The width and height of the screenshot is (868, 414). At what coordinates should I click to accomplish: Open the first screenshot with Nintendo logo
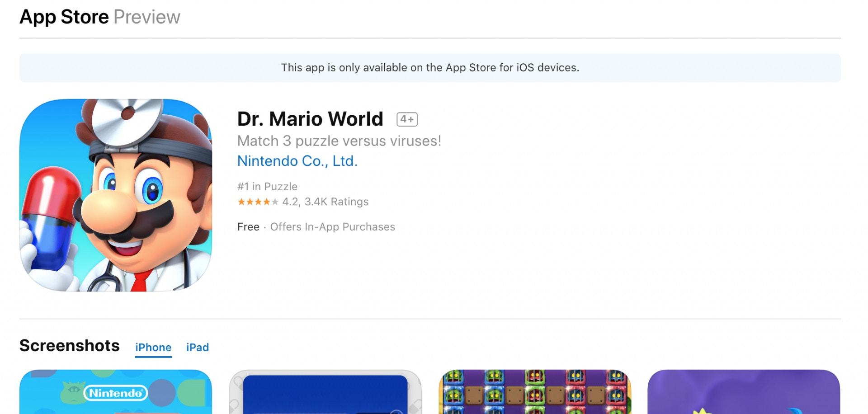[x=116, y=392]
